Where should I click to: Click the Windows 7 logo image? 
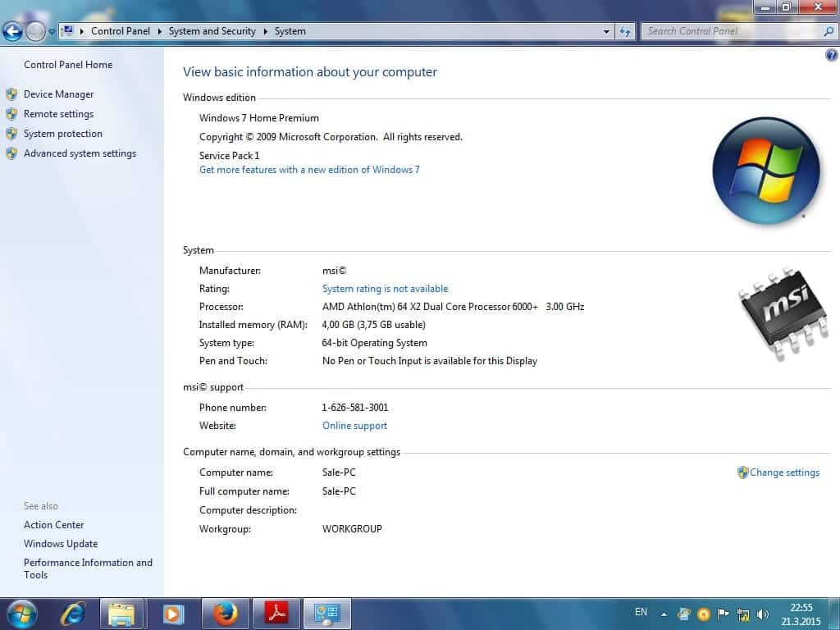766,171
